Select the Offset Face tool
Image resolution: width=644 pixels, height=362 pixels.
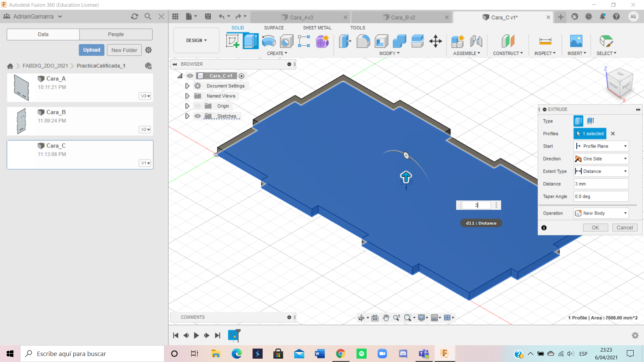(x=418, y=41)
